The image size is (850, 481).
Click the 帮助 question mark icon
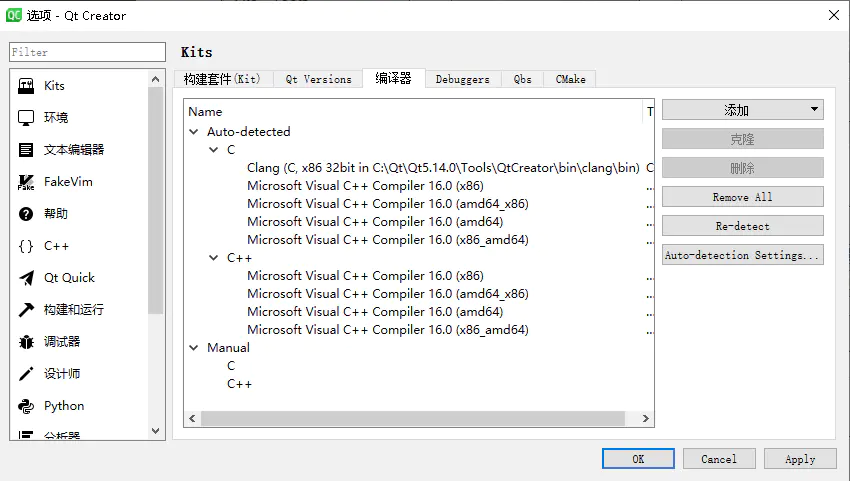26,214
